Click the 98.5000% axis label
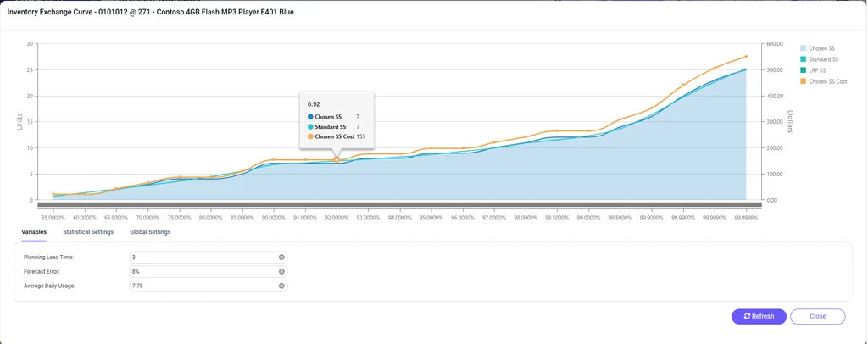 click(558, 218)
